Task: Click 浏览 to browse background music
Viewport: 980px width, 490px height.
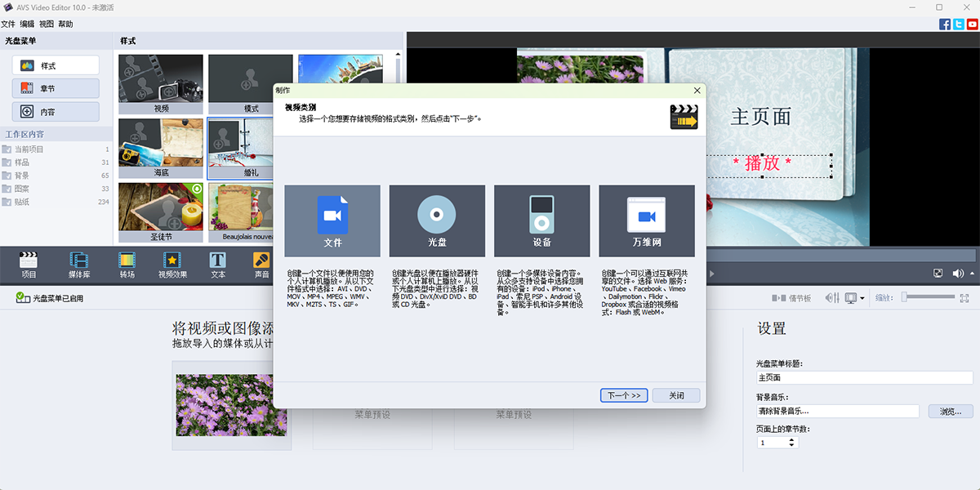Action: (950, 411)
